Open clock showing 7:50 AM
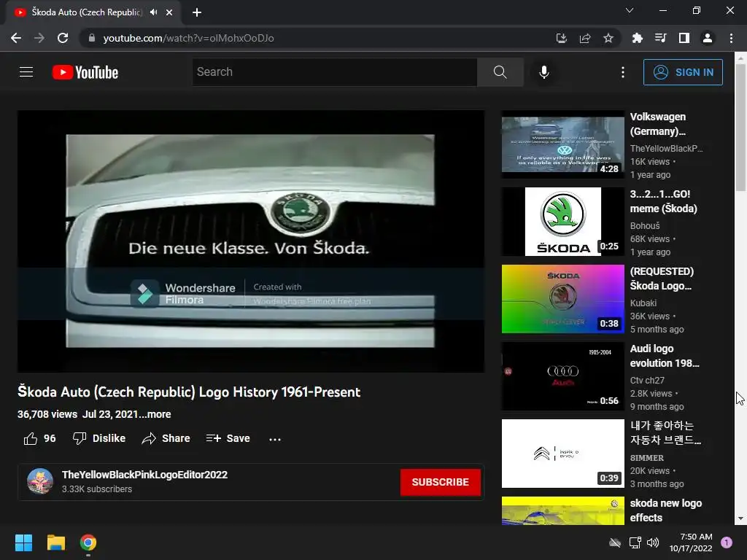This screenshot has width=747, height=560. point(690,542)
